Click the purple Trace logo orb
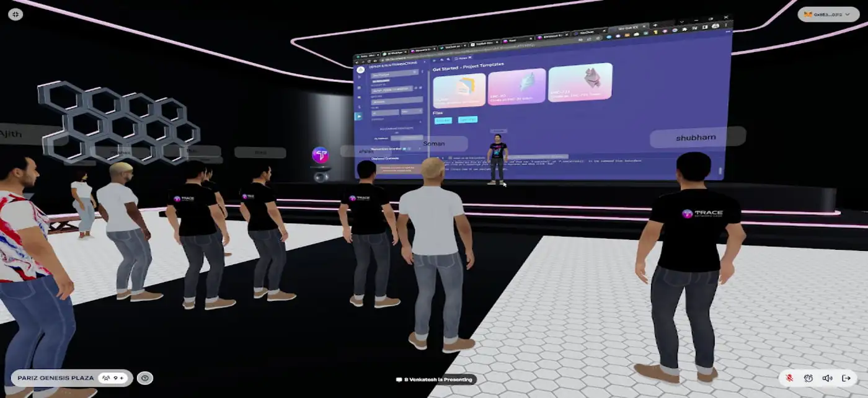The image size is (868, 398). (320, 155)
